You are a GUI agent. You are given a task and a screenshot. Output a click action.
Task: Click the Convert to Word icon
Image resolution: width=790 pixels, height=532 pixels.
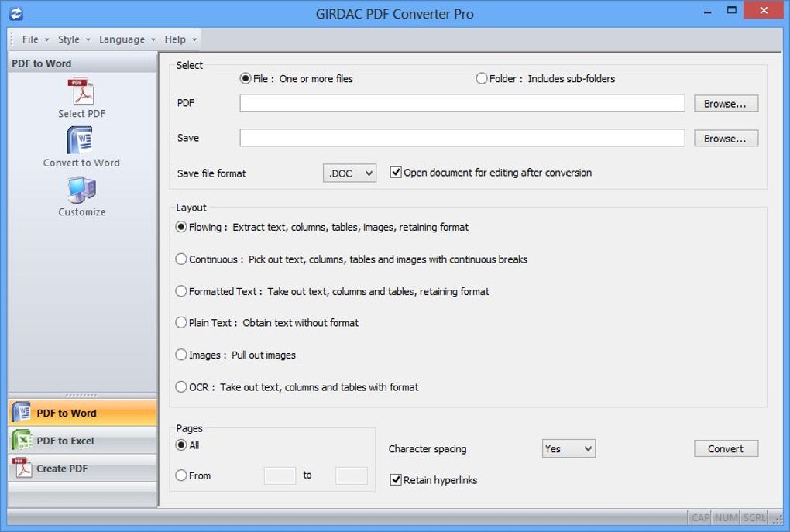click(81, 140)
